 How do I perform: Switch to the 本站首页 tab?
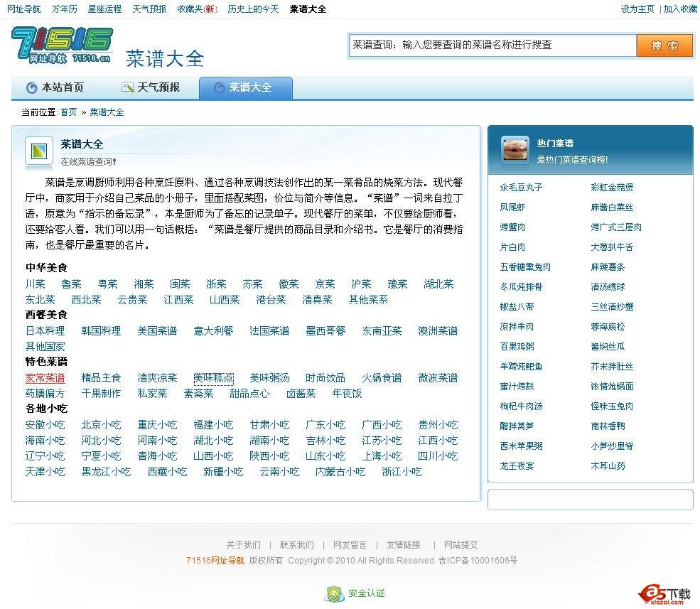tap(62, 87)
